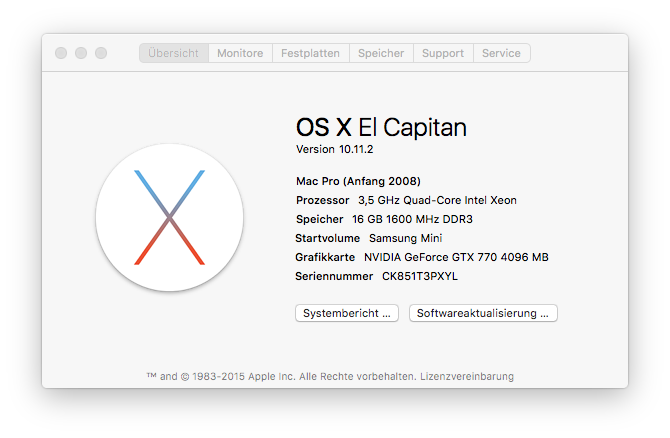Click the Systembericht button
The image size is (670, 438).
click(348, 313)
